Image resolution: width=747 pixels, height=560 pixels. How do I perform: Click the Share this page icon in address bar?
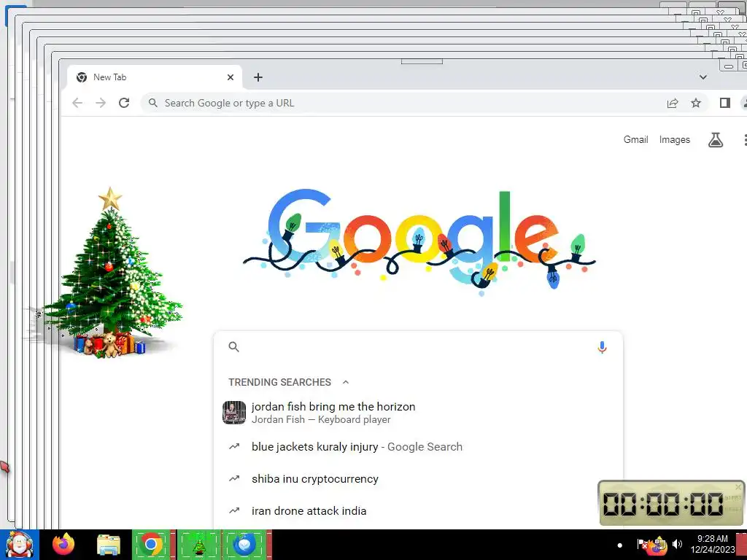pyautogui.click(x=672, y=104)
